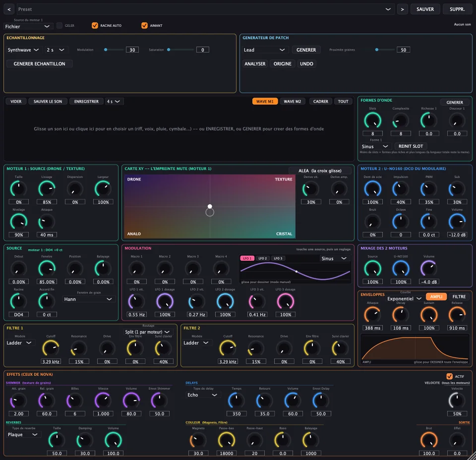Click the SAUVER button
This screenshot has width=476, height=460.
(425, 9)
